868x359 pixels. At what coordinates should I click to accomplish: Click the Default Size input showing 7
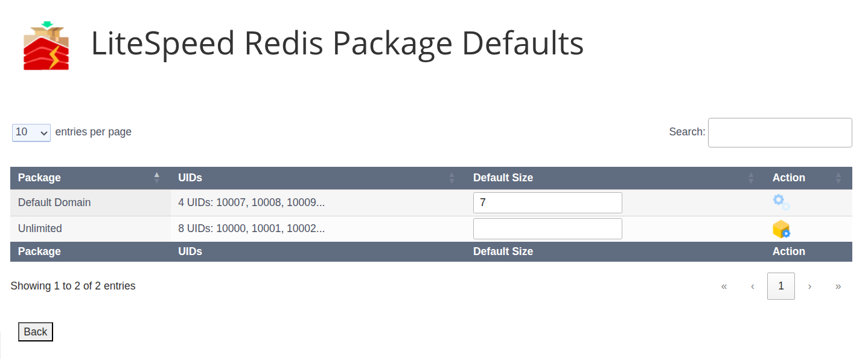point(547,202)
